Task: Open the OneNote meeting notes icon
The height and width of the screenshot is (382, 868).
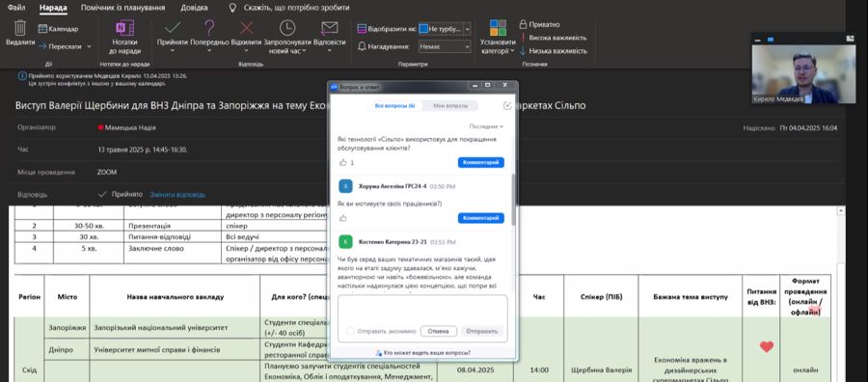Action: click(x=125, y=28)
